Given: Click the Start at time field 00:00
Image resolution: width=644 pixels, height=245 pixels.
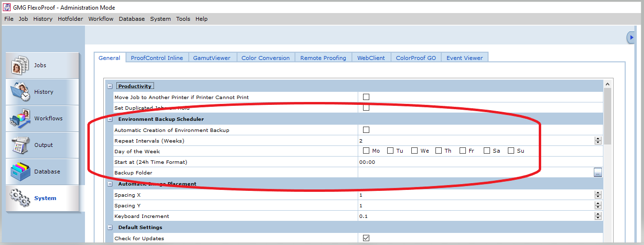Looking at the screenshot, I should tap(480, 162).
